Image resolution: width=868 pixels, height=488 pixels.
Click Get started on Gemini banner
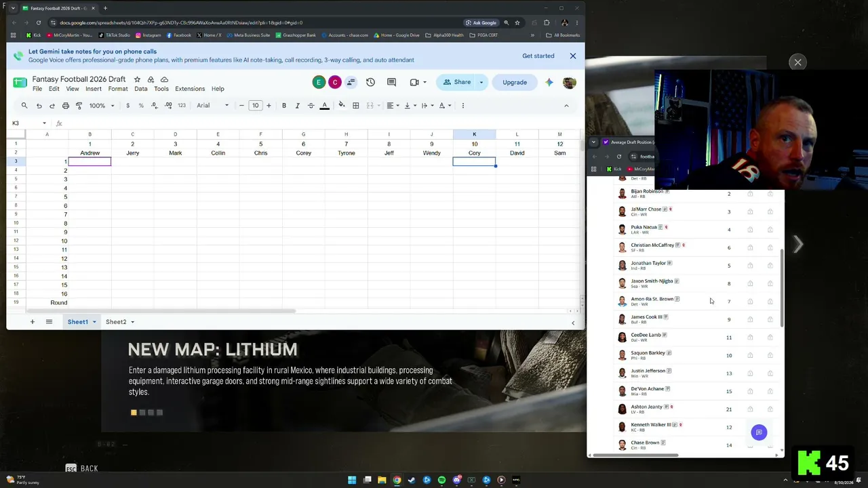[x=538, y=56]
